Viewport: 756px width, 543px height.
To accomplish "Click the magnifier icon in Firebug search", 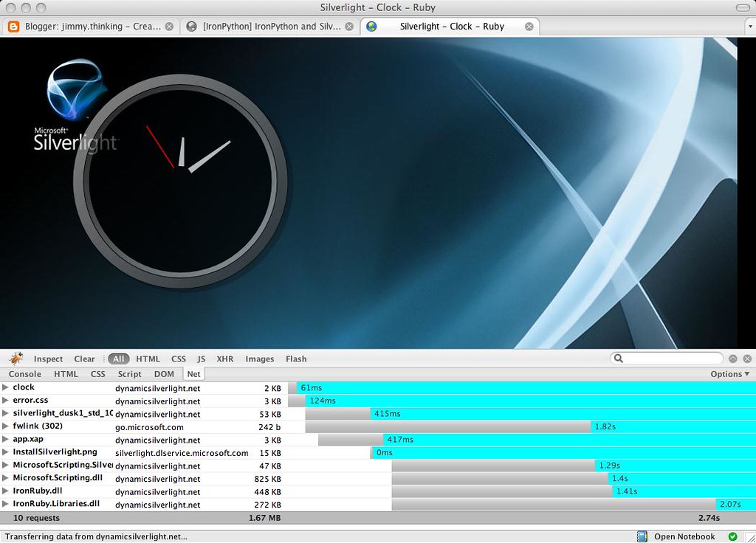I will [619, 359].
